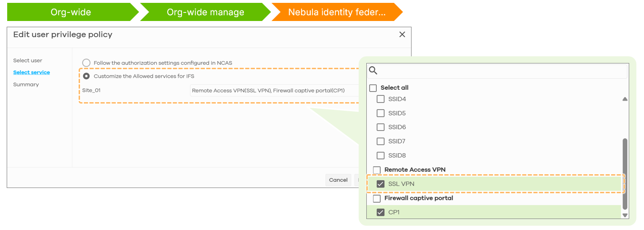Click the Cancel button
The height and width of the screenshot is (230, 644).
pos(338,180)
